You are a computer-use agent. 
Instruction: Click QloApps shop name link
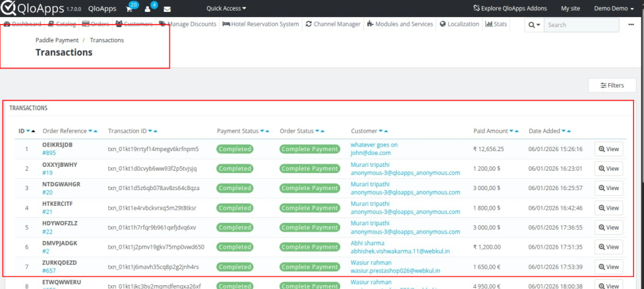tap(103, 9)
